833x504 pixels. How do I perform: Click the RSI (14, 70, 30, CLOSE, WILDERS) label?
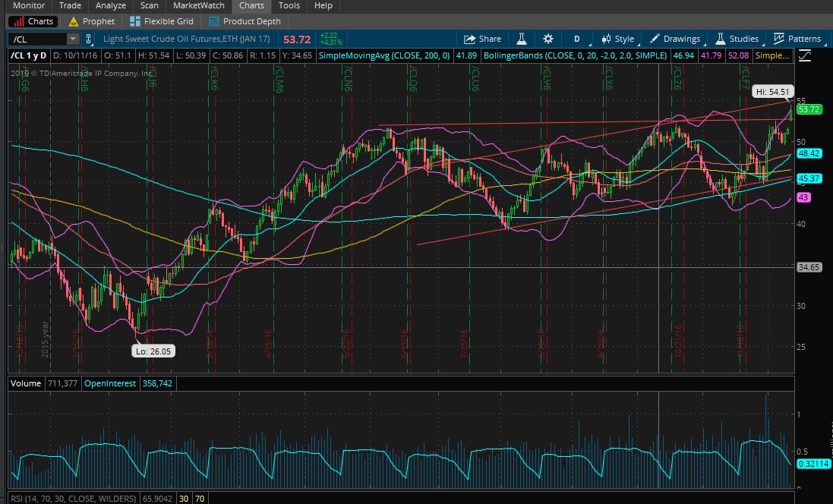click(73, 499)
